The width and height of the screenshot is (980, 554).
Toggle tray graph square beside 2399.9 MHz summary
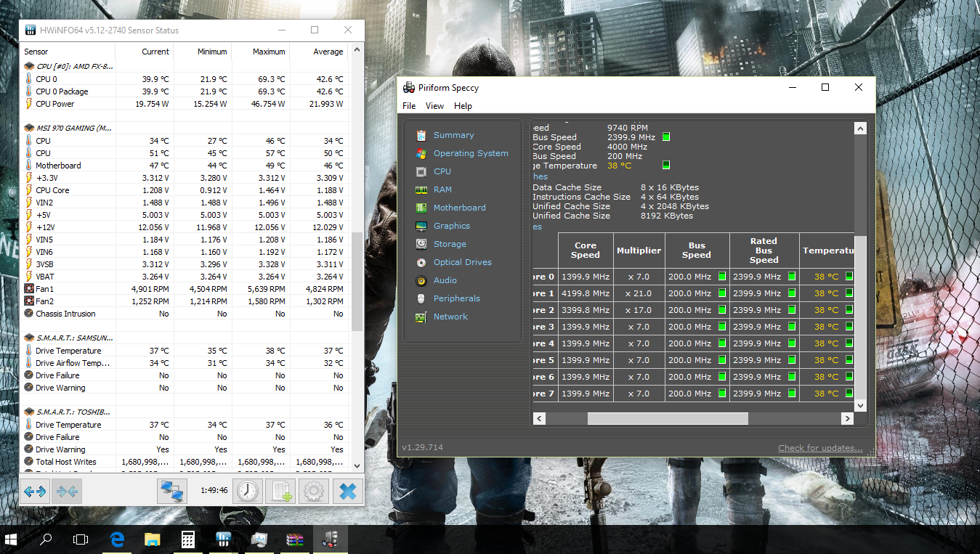tap(666, 137)
